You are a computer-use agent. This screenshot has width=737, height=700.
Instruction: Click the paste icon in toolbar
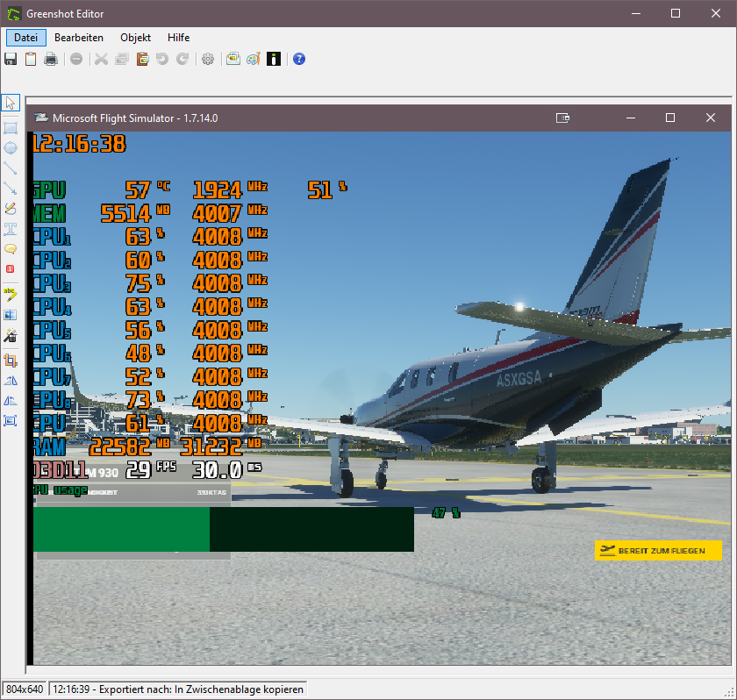142,59
